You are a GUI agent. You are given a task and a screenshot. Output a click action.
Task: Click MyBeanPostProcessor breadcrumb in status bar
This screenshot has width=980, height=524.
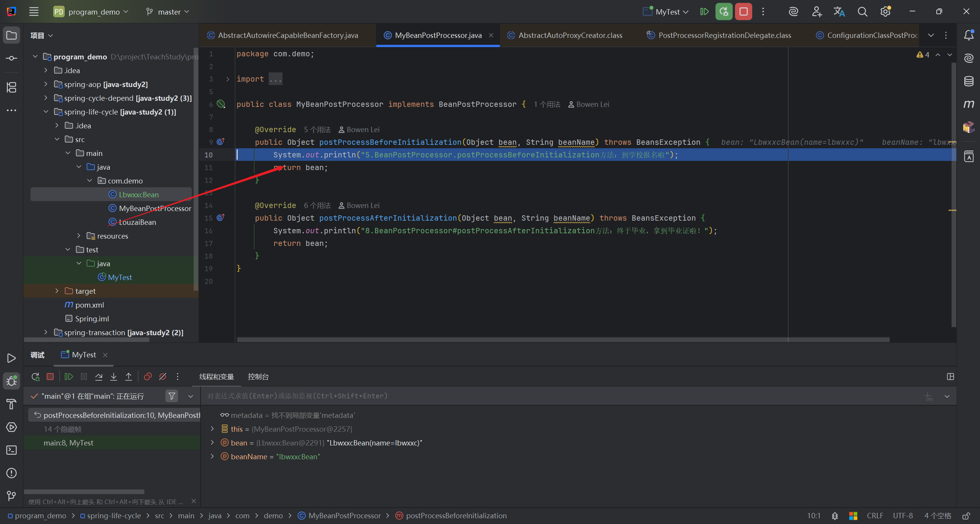coord(344,516)
